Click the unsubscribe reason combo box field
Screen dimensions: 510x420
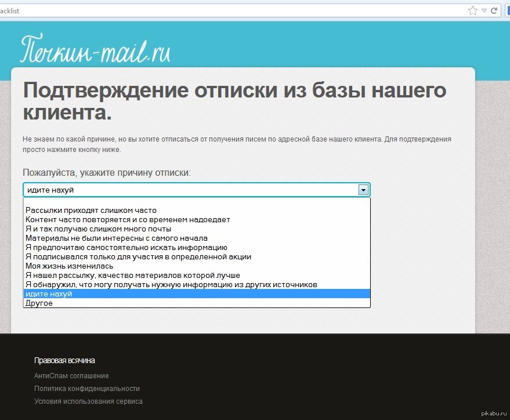point(190,190)
